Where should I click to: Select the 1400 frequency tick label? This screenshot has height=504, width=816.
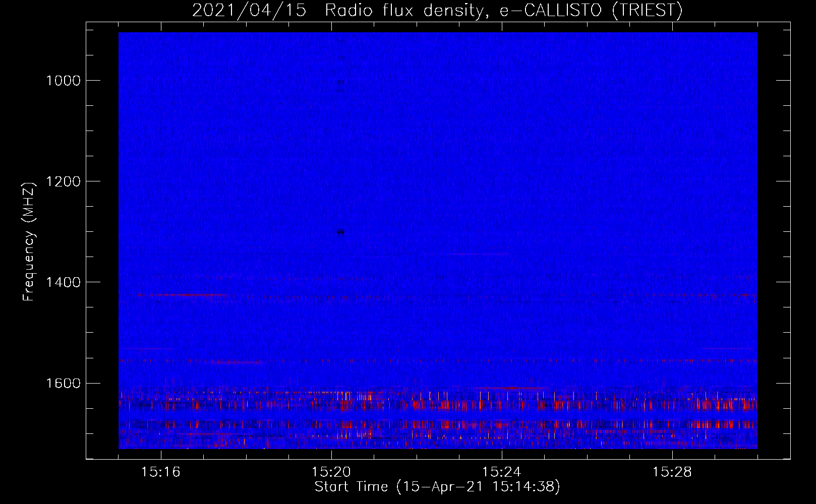coord(63,282)
